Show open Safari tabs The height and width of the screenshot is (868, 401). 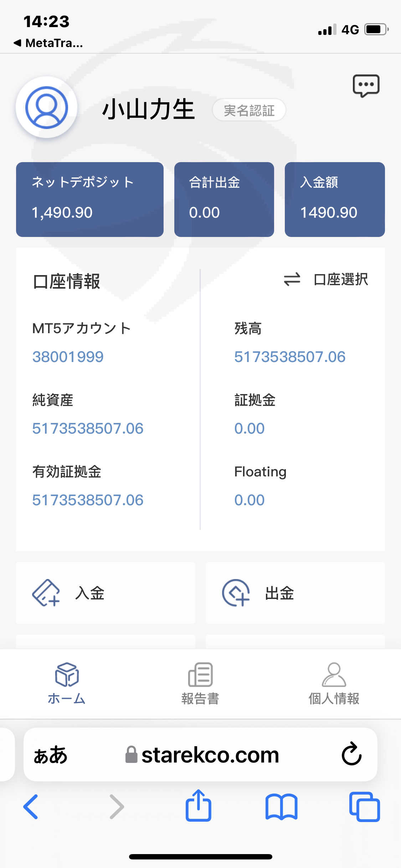pos(364,807)
